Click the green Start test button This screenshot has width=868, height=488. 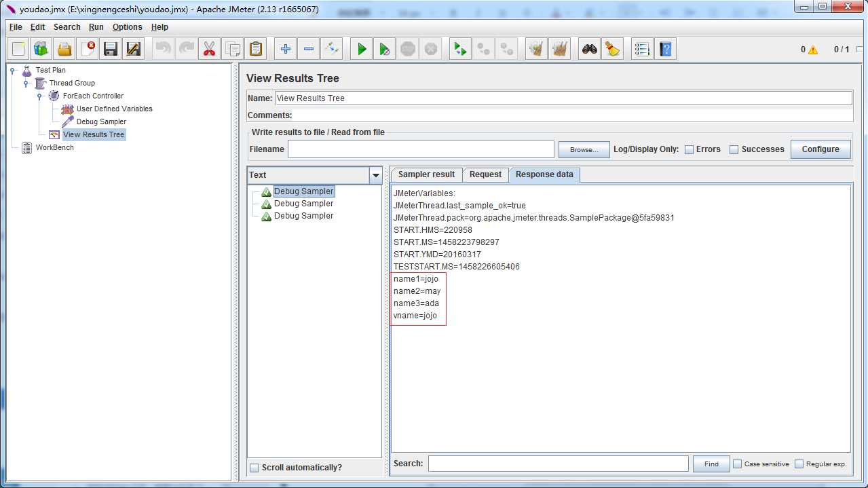point(362,49)
